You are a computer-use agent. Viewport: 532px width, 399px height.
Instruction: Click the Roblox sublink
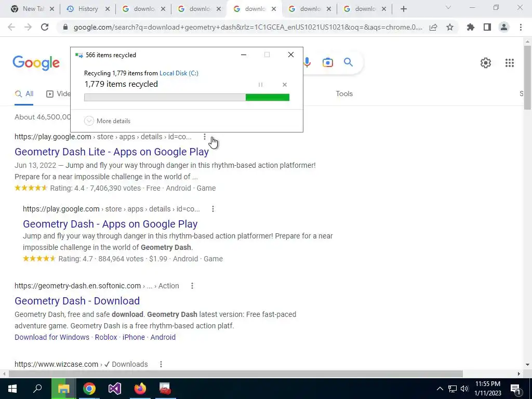(106, 337)
